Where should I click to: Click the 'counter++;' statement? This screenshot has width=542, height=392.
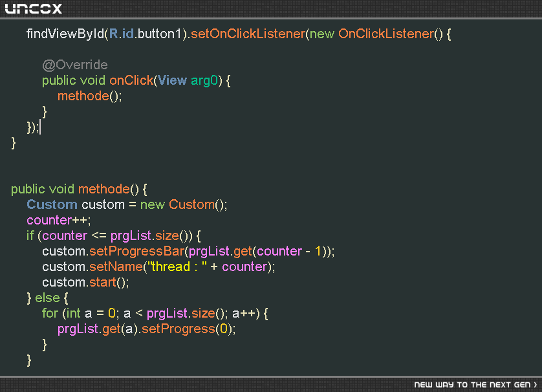click(x=59, y=220)
